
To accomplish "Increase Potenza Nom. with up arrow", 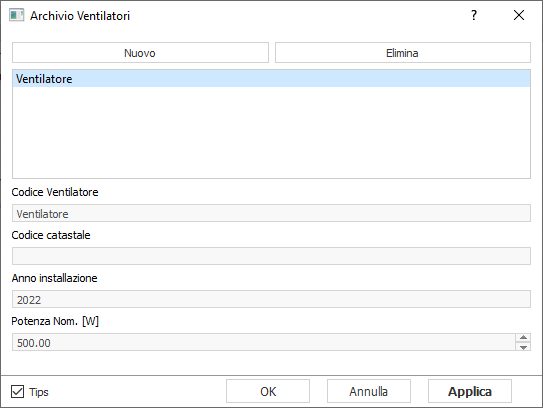I will [x=523, y=338].
